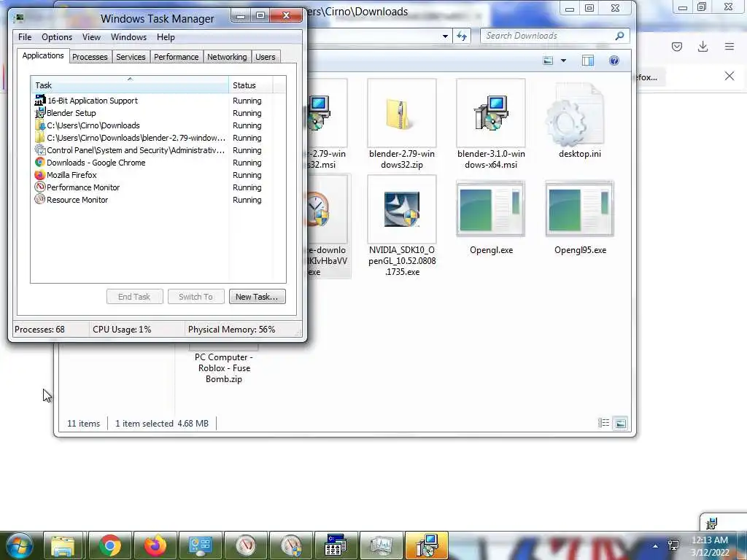Open the Firefox downloads arrow icon
747x560 pixels.
(703, 47)
